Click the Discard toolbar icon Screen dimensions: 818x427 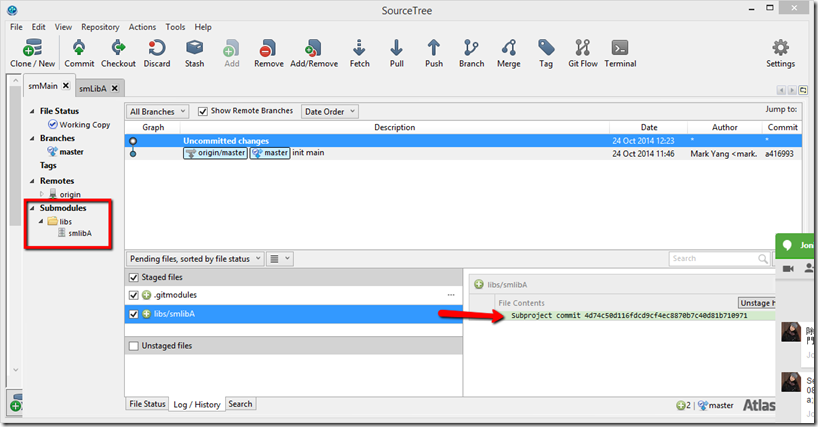tap(157, 48)
